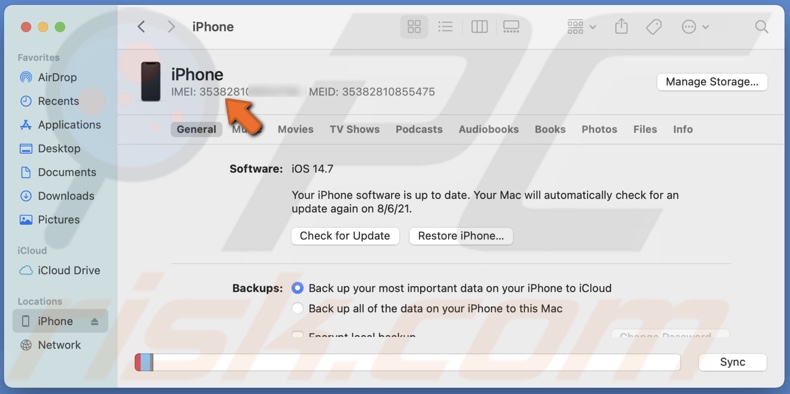Go back with the left chevron

[142, 27]
